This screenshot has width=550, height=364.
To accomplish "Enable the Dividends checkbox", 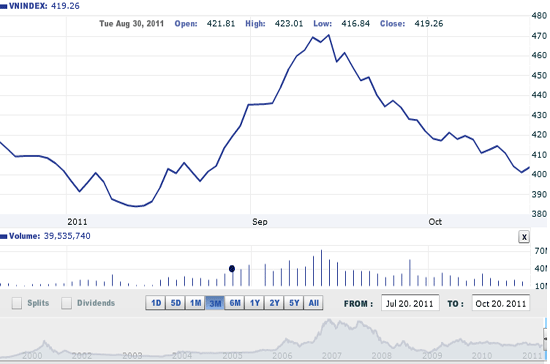I will click(66, 303).
